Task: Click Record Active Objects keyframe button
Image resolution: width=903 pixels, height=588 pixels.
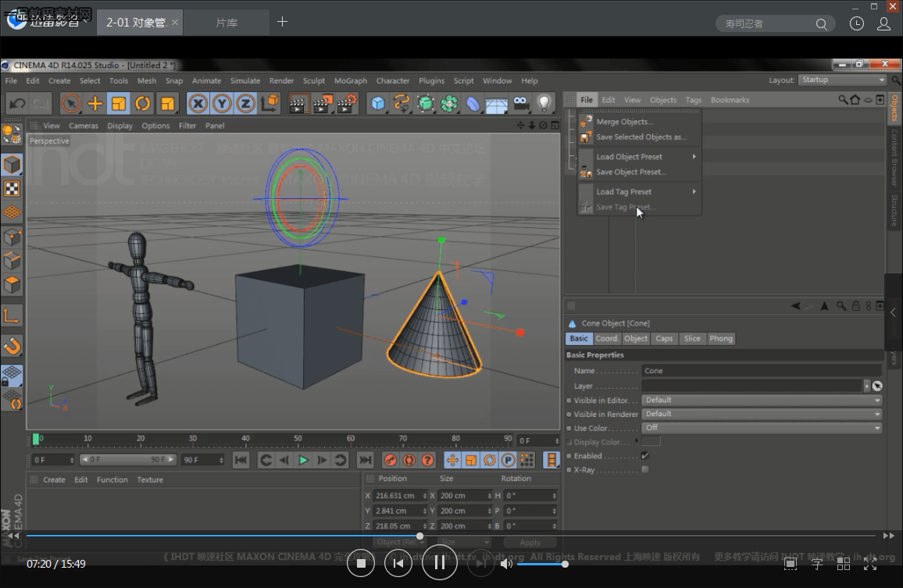Action: tap(391, 460)
